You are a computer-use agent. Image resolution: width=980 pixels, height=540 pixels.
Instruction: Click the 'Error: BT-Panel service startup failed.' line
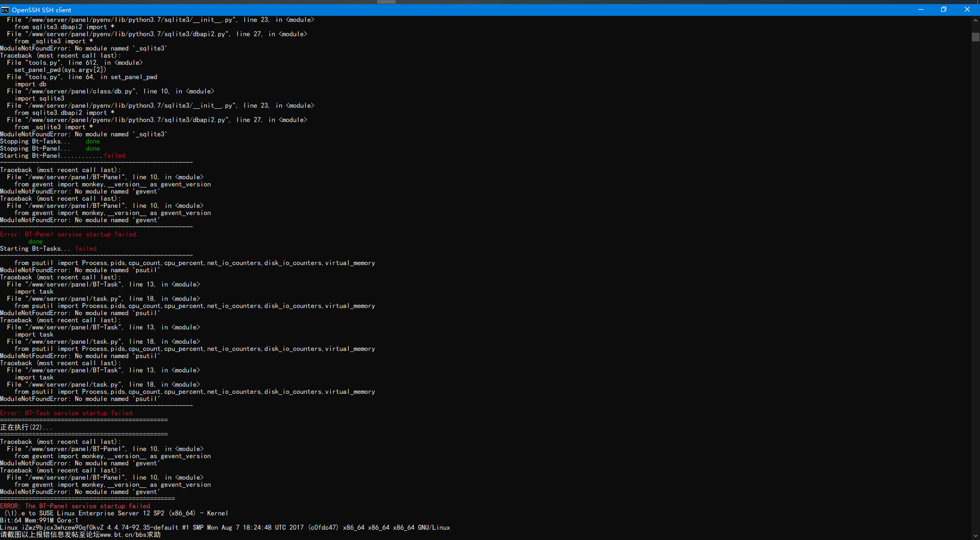pos(69,234)
